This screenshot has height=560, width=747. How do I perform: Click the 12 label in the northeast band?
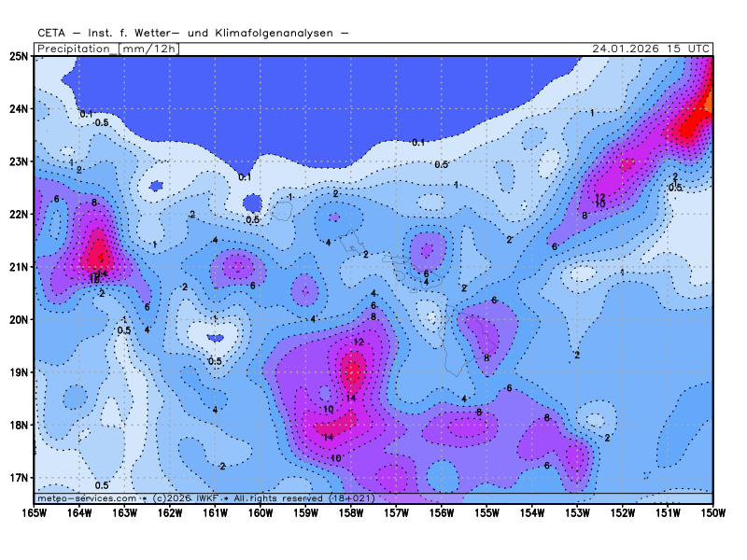(x=600, y=197)
